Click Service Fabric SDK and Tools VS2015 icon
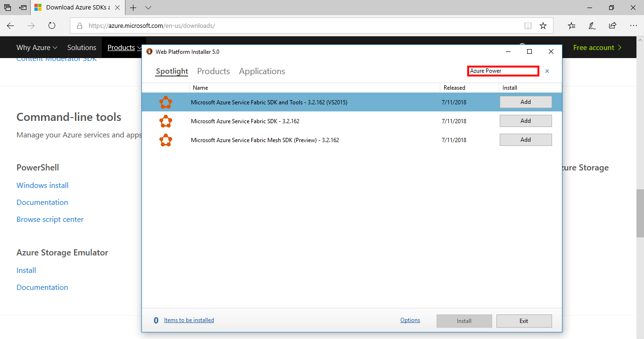The height and width of the screenshot is (339, 644). (165, 102)
